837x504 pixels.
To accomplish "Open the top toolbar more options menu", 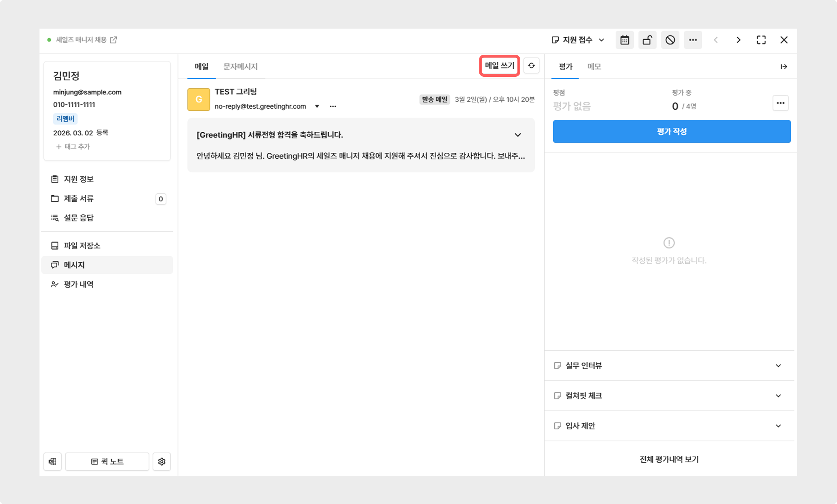I will (693, 40).
